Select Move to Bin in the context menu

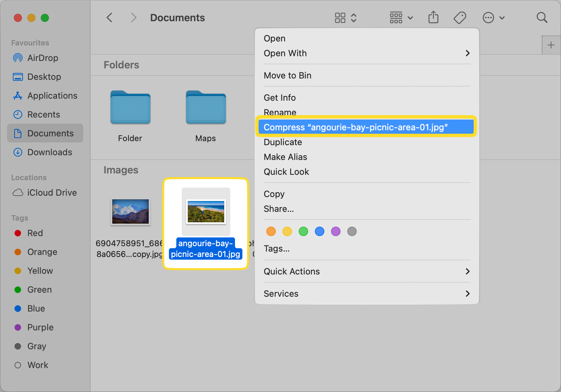point(287,75)
